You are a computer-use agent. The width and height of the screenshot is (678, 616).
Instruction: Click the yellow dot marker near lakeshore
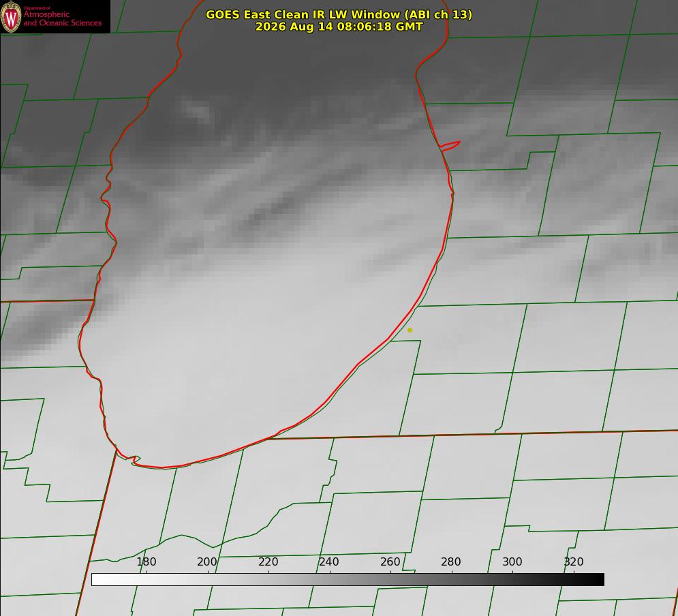(x=410, y=330)
